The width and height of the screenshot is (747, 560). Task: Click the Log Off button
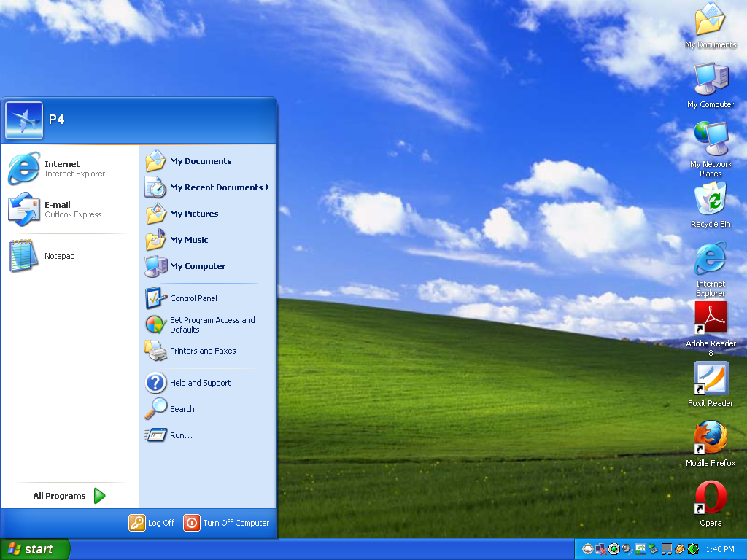pos(152,523)
